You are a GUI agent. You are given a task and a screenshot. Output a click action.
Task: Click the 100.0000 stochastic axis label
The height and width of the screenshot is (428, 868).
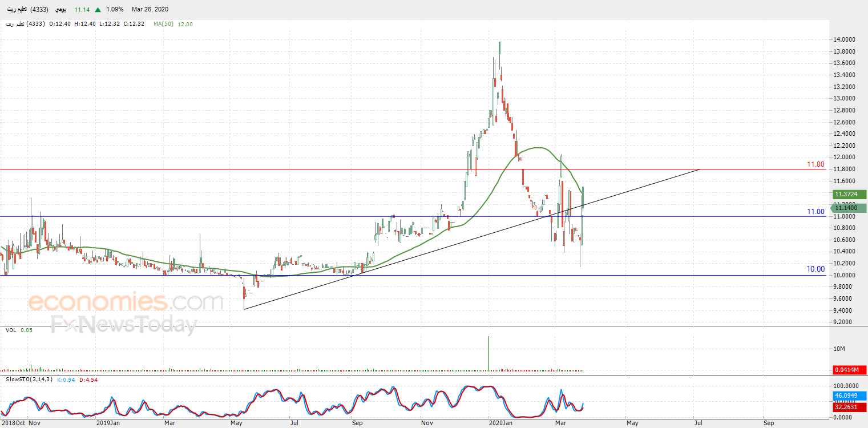(847, 386)
